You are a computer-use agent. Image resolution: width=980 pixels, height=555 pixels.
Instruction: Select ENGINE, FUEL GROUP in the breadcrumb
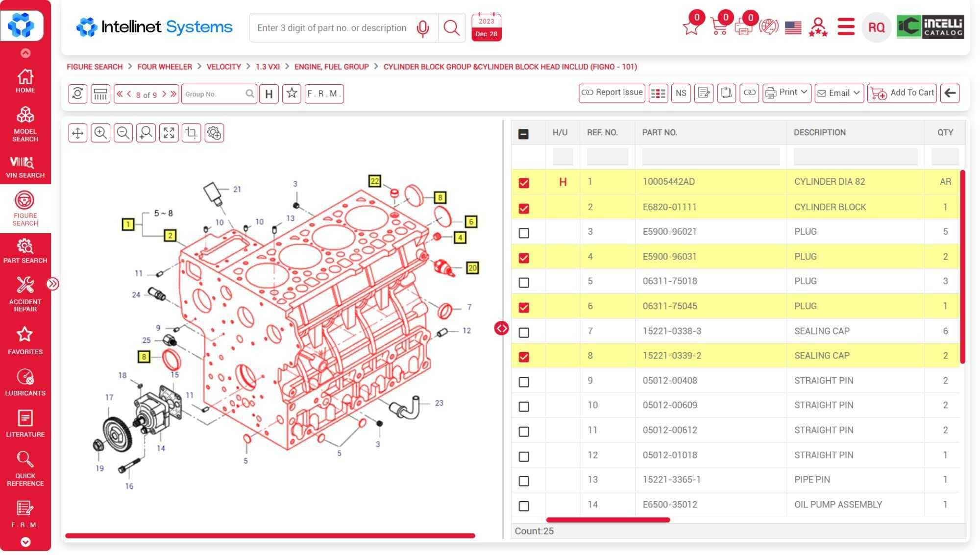(331, 67)
